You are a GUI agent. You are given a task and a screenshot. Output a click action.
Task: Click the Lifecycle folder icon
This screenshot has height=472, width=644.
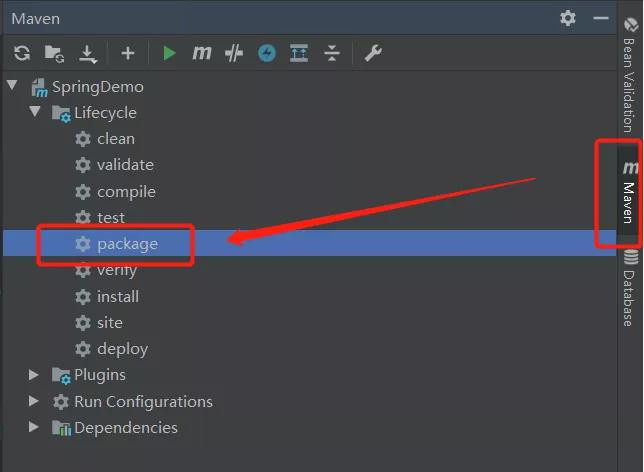[61, 113]
